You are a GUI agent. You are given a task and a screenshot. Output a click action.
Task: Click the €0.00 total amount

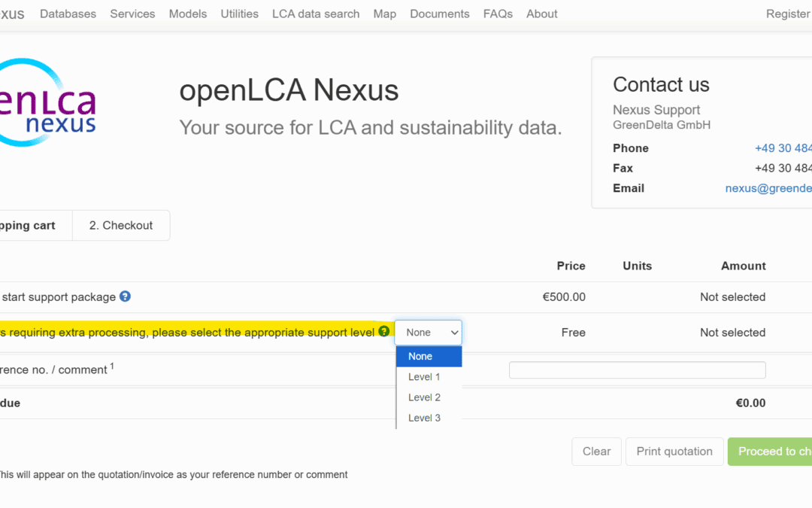point(751,403)
